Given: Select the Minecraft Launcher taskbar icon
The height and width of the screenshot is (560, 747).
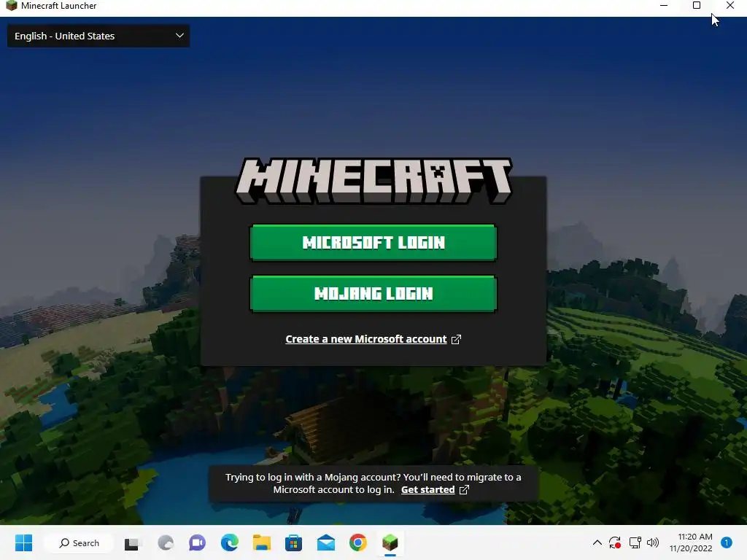Looking at the screenshot, I should pos(390,542).
